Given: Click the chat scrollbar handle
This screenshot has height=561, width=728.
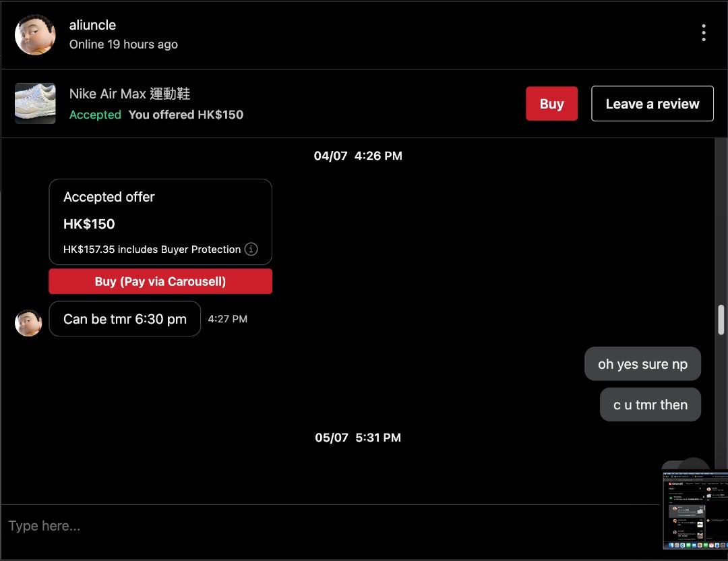Looking at the screenshot, I should [x=721, y=320].
